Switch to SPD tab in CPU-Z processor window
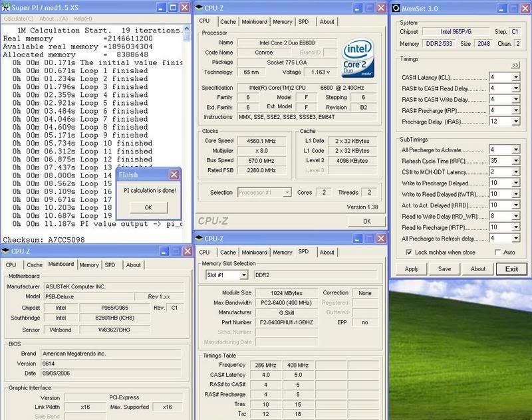The height and width of the screenshot is (420, 532). tap(304, 22)
